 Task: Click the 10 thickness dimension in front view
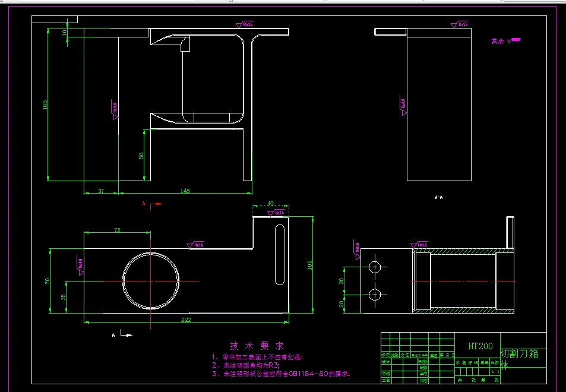tap(64, 33)
